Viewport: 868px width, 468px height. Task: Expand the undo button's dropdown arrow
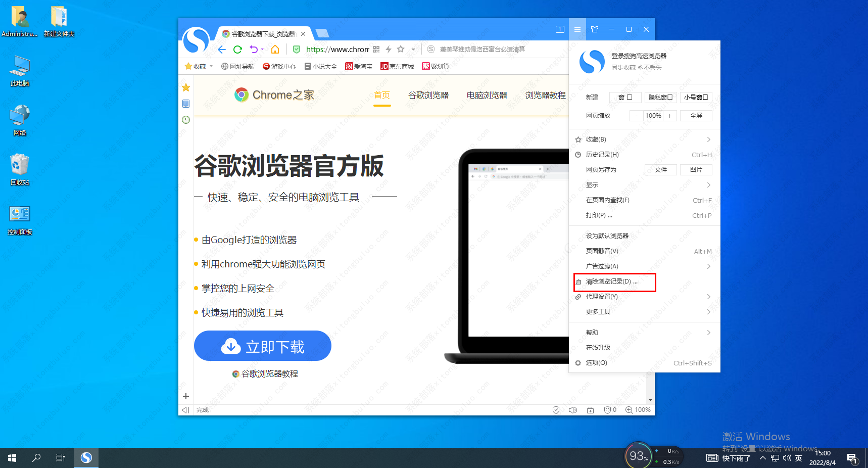262,49
